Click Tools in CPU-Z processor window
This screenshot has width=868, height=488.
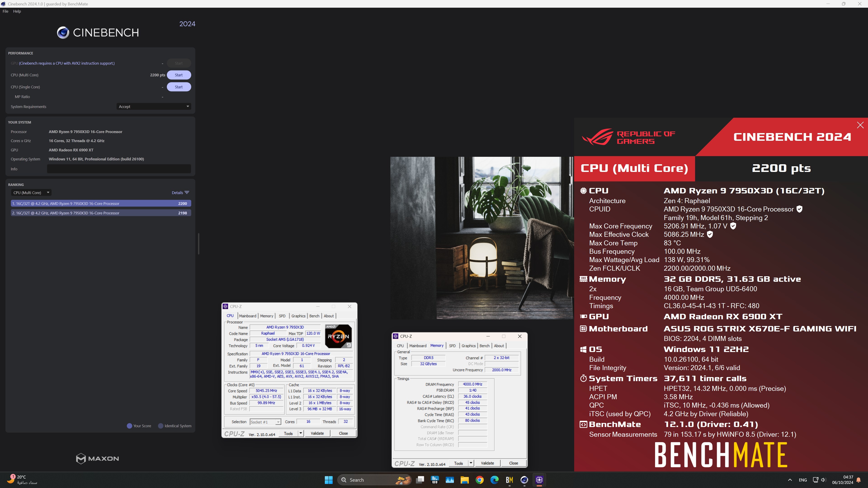[288, 434]
